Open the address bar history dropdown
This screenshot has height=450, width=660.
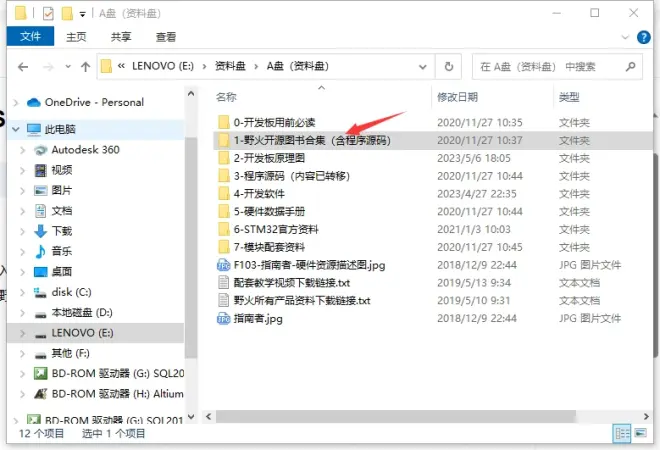click(423, 67)
